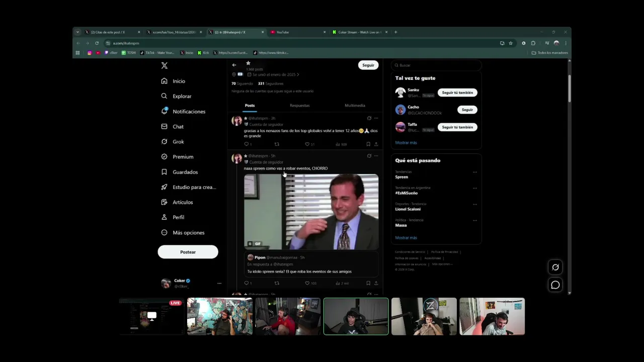
Task: Reply to the CHORRO gif post
Action: (x=247, y=283)
